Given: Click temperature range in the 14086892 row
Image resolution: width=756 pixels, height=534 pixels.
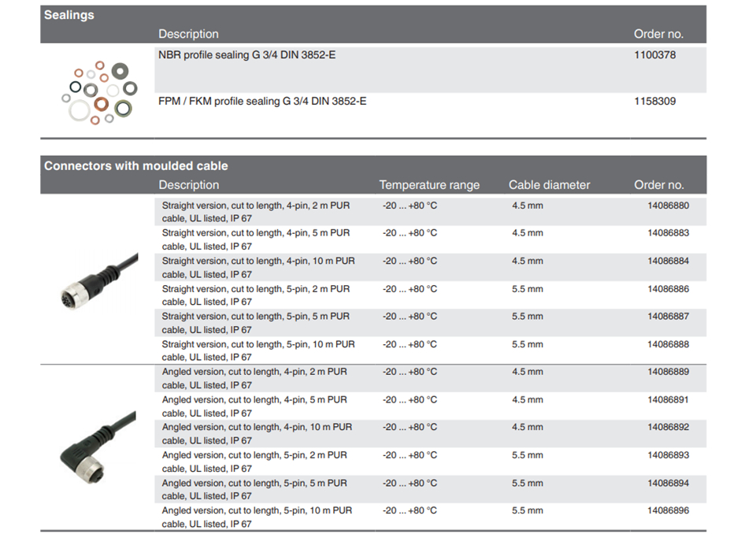Looking at the screenshot, I should [409, 428].
